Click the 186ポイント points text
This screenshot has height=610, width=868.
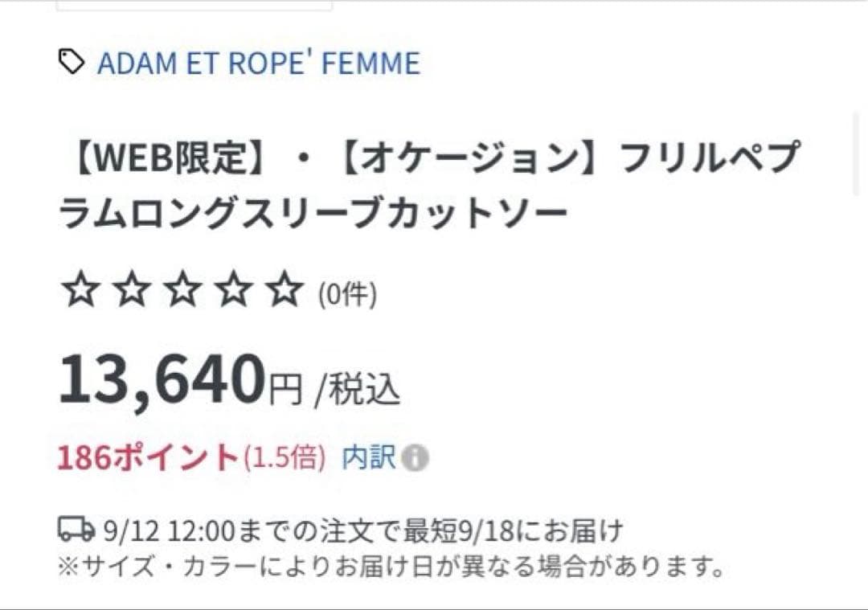(x=148, y=458)
